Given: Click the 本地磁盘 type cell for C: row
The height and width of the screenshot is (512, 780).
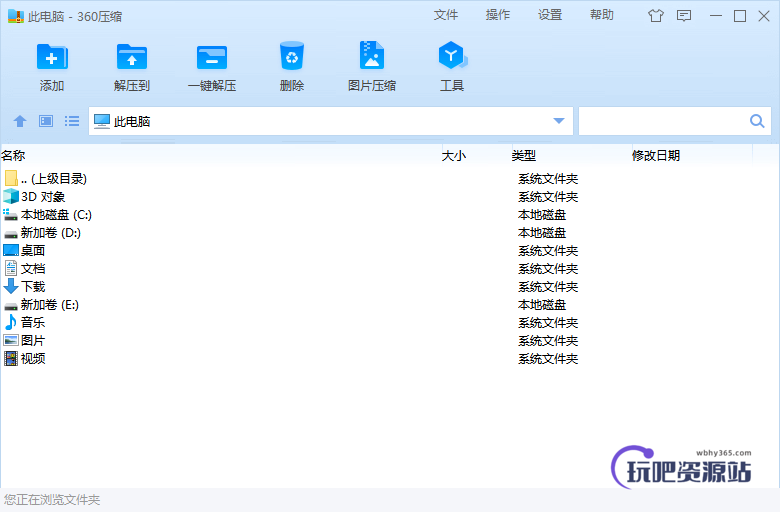Looking at the screenshot, I should (542, 214).
